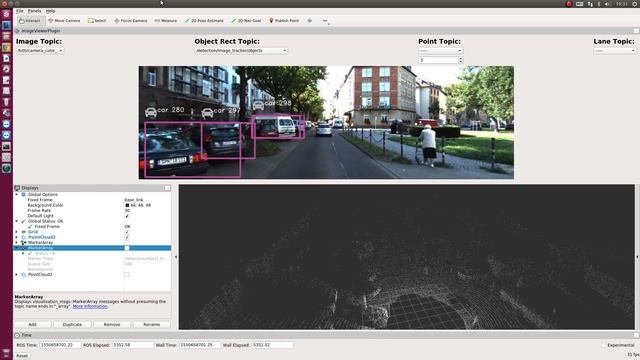
Task: Select the Global Options gear icon
Action: tap(24, 195)
